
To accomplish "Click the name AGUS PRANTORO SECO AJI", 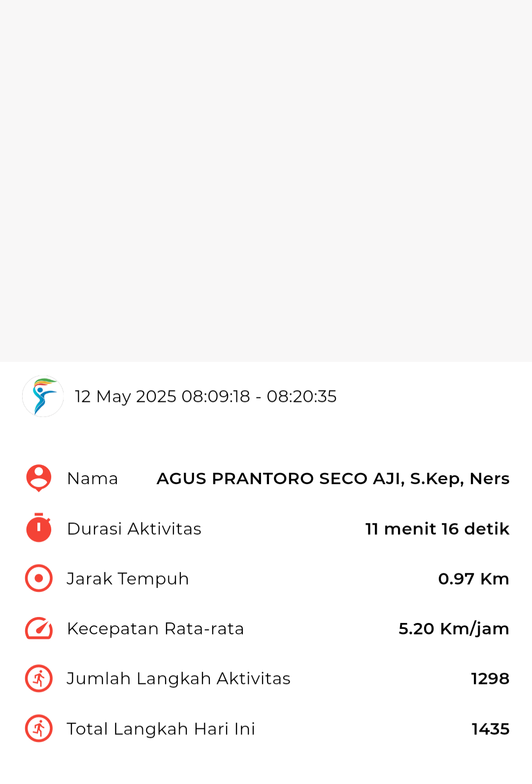I will point(280,479).
